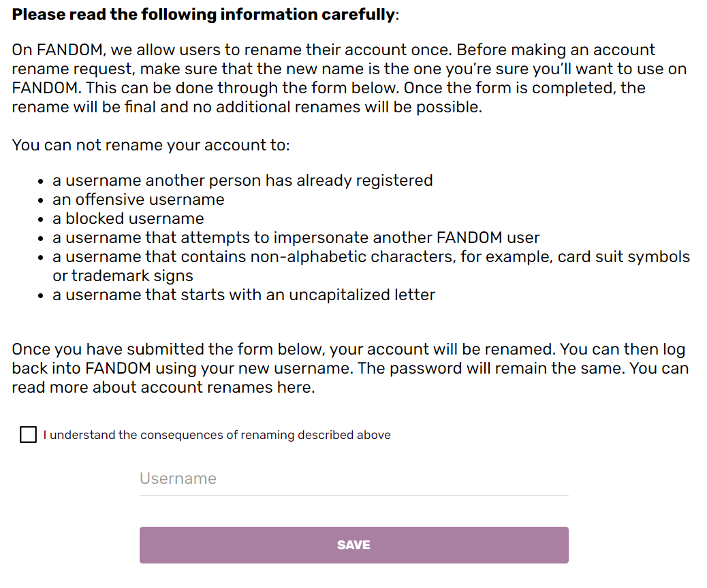Tick the "I understand the consequences" checkbox
The height and width of the screenshot is (588, 707).
click(28, 435)
